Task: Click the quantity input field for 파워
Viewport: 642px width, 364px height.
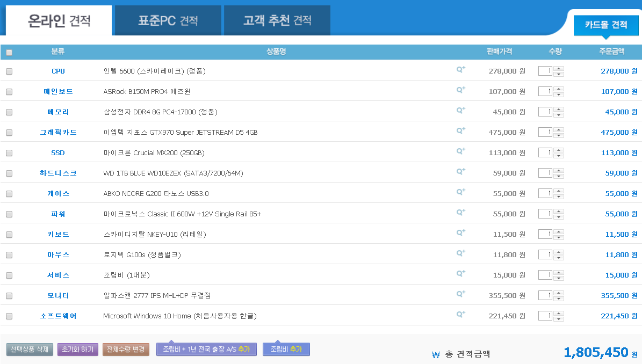Action: point(545,214)
